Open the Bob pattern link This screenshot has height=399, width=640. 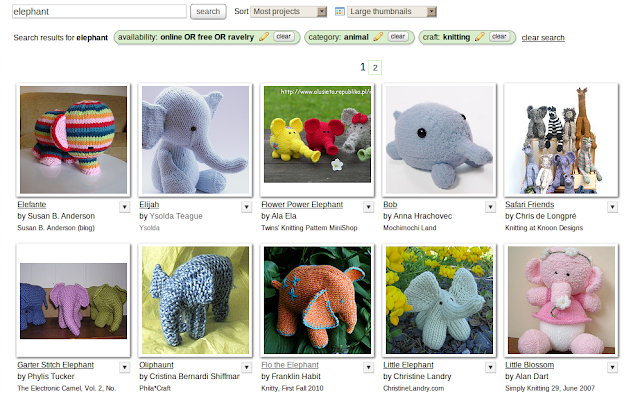(x=390, y=204)
